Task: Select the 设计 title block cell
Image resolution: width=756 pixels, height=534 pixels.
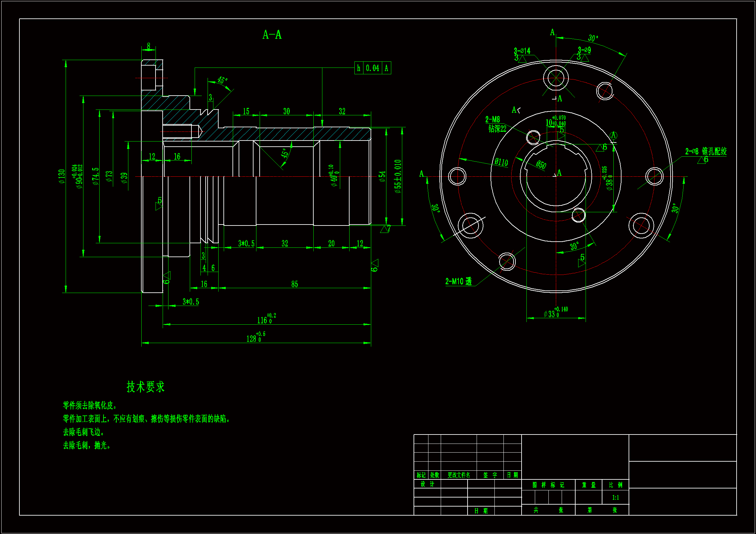Action: coord(427,484)
